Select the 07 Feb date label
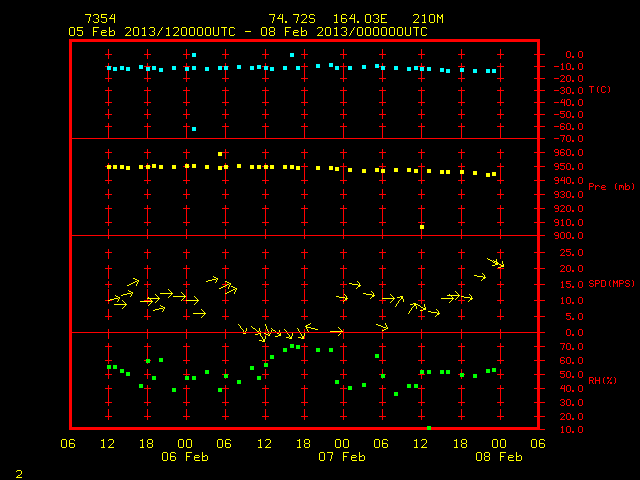Screen dimensions: 640x480 (x=342, y=457)
